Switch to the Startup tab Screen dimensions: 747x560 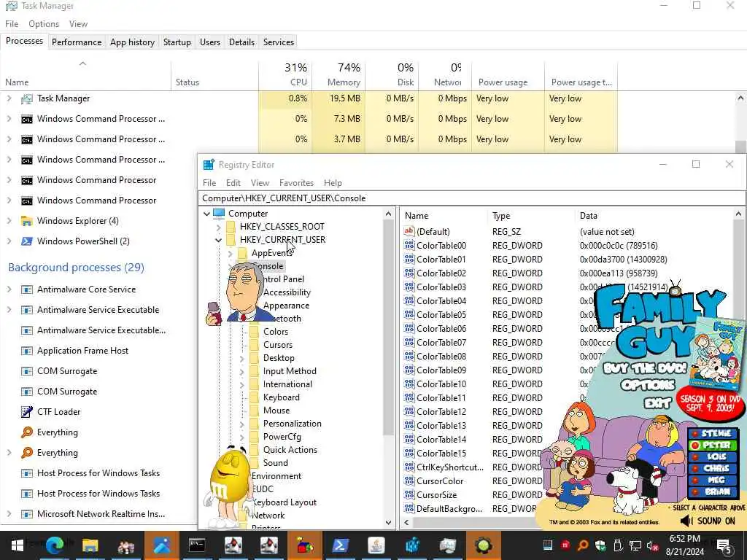(x=177, y=42)
